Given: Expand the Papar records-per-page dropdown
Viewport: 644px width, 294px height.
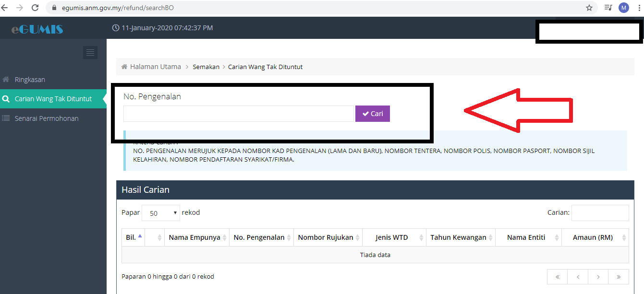Looking at the screenshot, I should tap(161, 213).
